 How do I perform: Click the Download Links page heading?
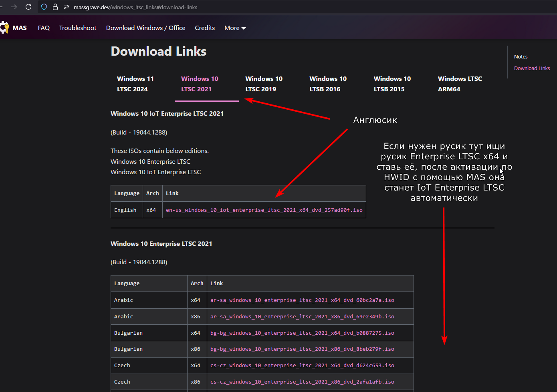pos(159,51)
